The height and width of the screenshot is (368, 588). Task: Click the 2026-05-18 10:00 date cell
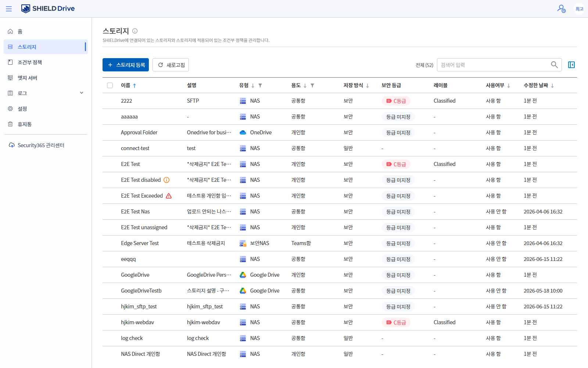543,291
